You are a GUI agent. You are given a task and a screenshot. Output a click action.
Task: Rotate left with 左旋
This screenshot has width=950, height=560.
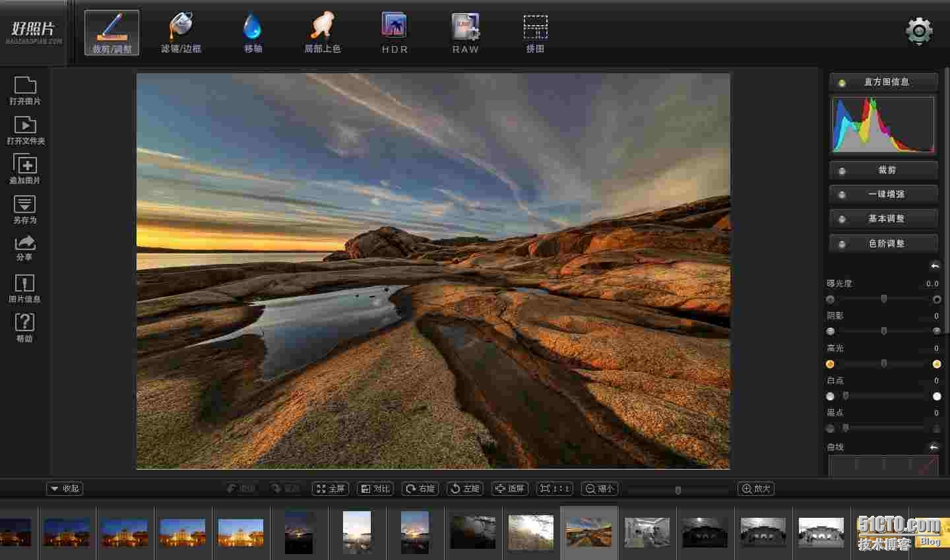(465, 489)
